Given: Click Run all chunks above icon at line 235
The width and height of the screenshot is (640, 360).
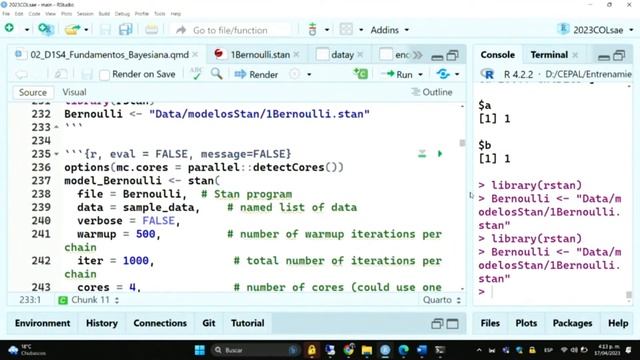Looking at the screenshot, I should pos(422,154).
